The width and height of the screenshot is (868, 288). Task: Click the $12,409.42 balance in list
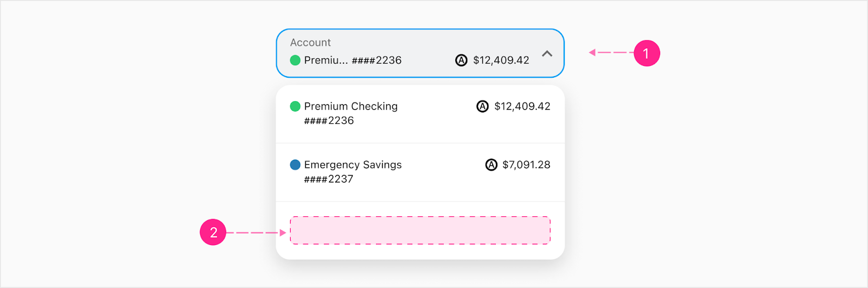point(522,107)
